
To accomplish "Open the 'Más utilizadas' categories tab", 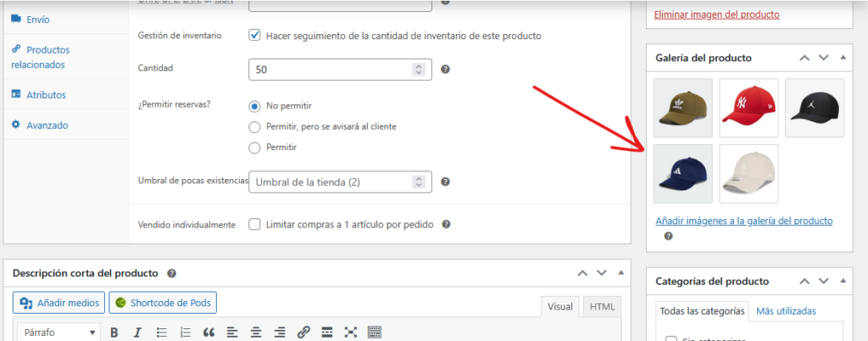I will click(786, 311).
